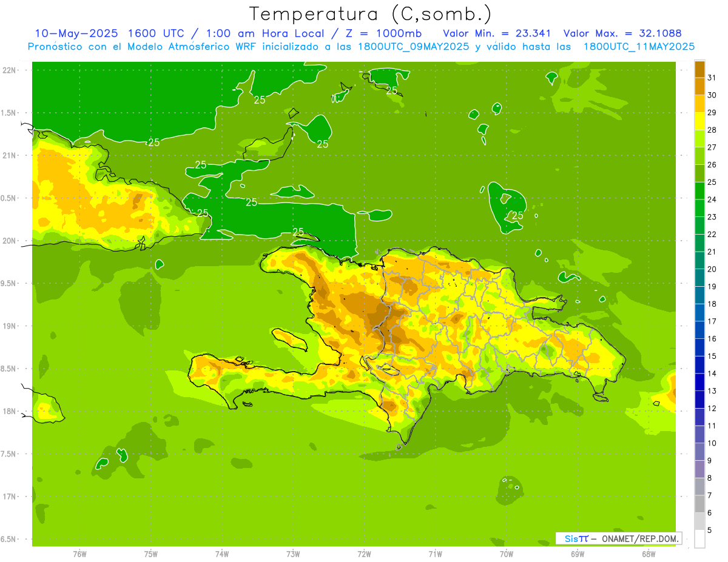Click the 'ONAMET/REP.DOM.' credit label
This screenshot has width=728, height=562.
pyautogui.click(x=639, y=538)
